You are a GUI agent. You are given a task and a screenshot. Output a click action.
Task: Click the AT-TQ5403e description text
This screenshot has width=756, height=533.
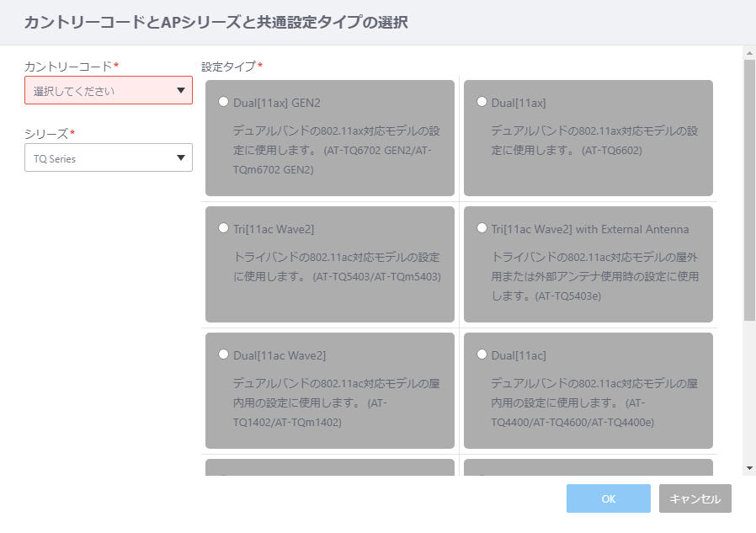point(594,276)
